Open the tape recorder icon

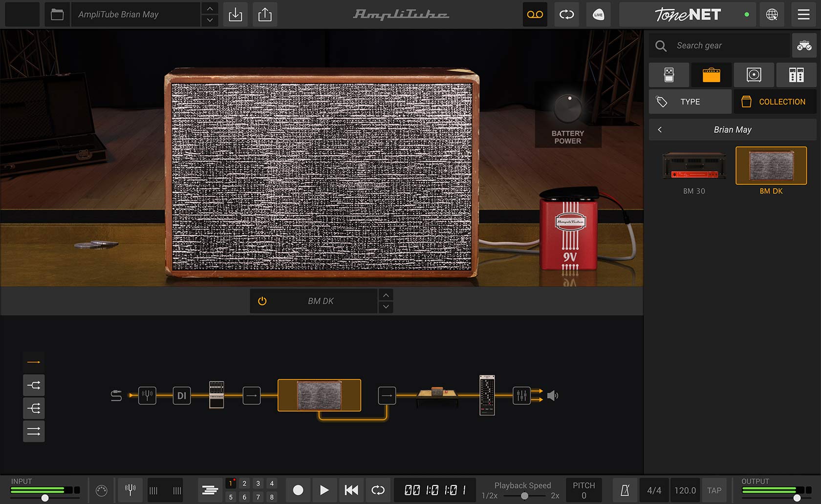(x=535, y=15)
